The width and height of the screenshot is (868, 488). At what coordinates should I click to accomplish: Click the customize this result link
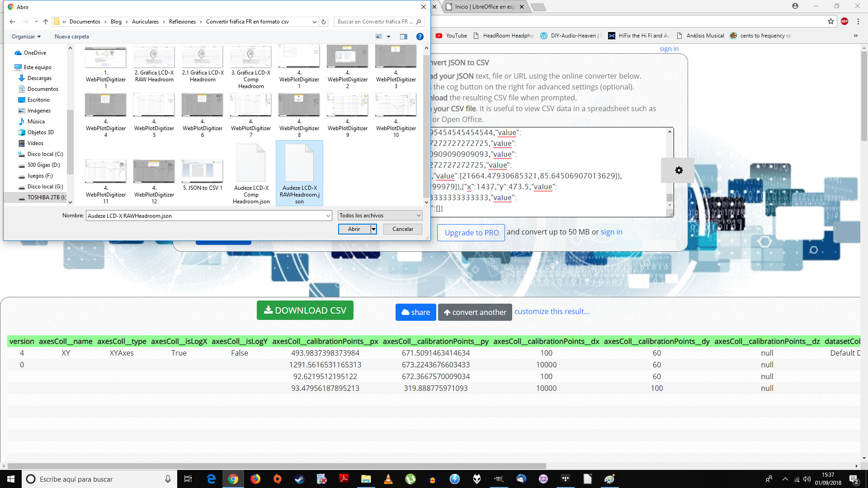[x=552, y=311]
